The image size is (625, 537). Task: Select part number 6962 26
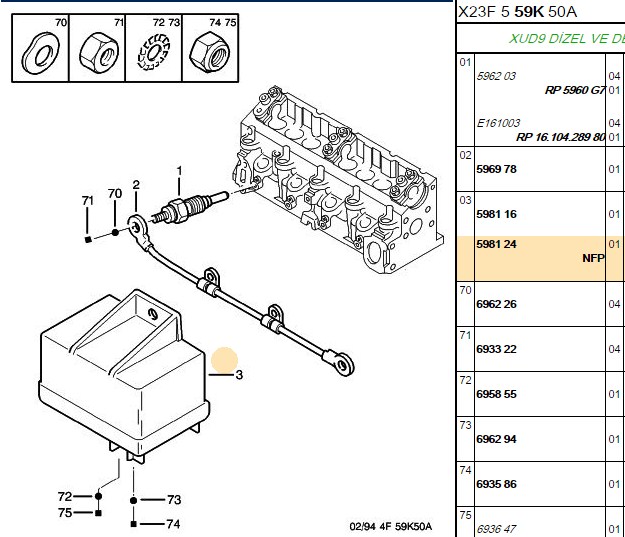tap(496, 304)
